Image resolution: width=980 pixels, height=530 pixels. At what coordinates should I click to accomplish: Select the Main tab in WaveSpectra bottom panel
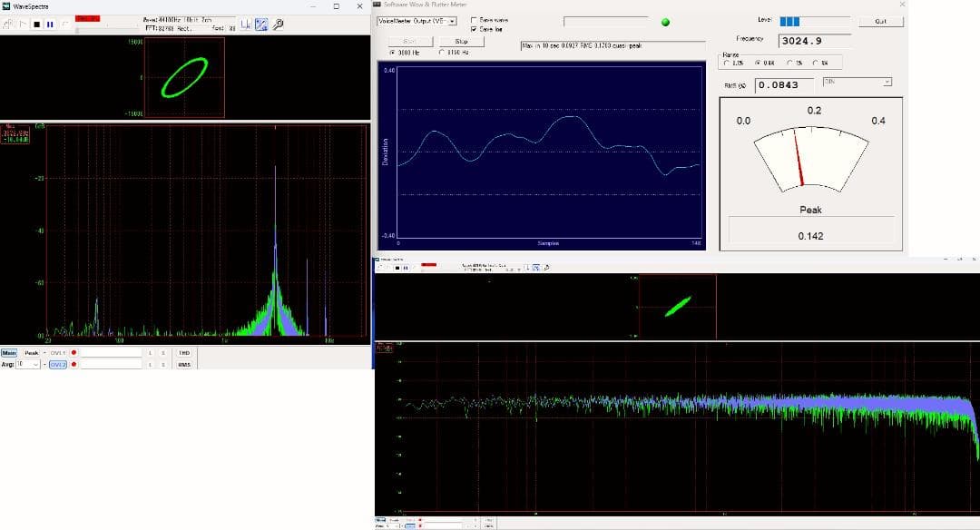9,353
